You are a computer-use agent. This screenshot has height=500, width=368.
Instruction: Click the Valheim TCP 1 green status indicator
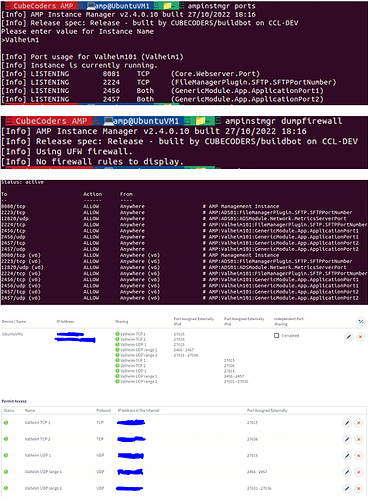pyautogui.click(x=6, y=423)
